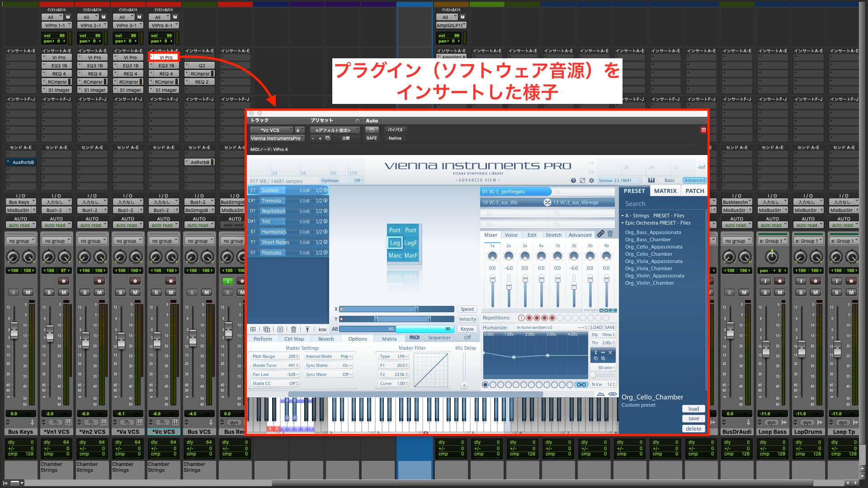Click the copy icon in humanize tools
The width and height of the screenshot is (868, 488).
click(x=596, y=358)
